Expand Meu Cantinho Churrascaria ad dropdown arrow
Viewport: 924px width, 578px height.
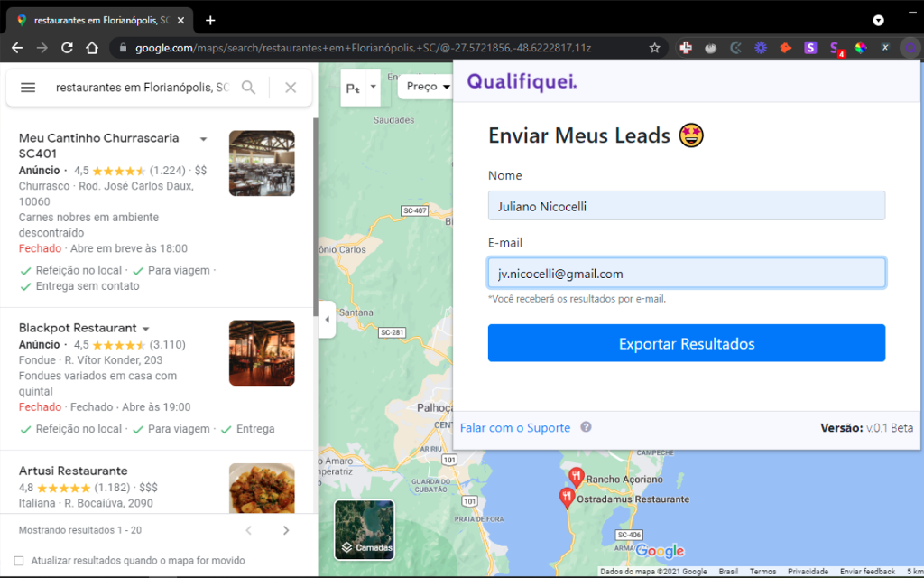point(203,138)
